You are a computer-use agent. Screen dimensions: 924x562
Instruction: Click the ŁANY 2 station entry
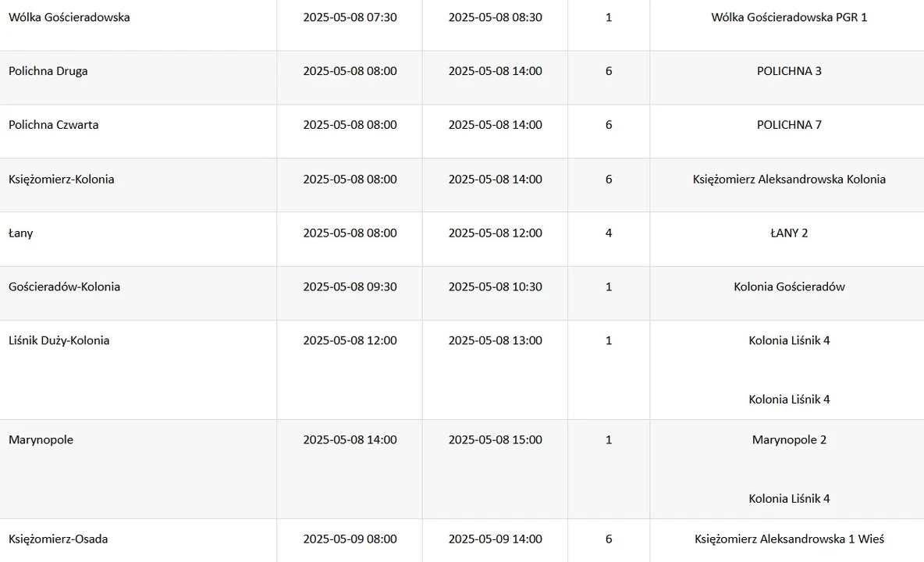tap(789, 233)
